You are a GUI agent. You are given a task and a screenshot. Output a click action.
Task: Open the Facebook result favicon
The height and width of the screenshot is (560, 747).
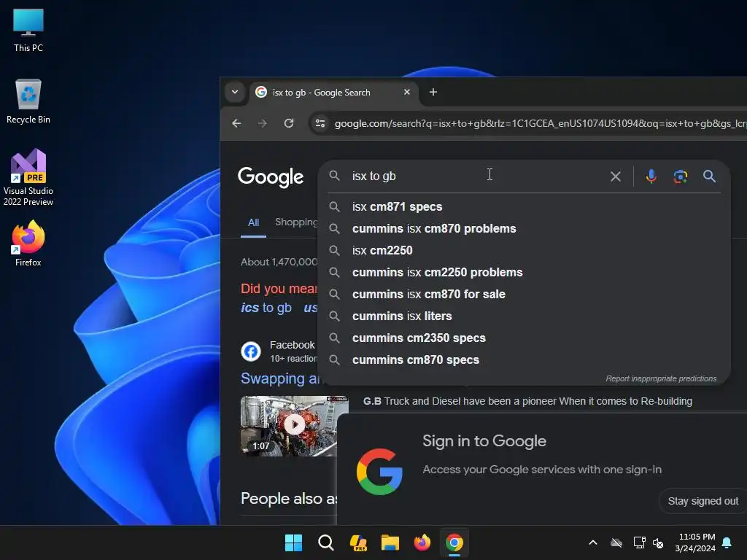(251, 351)
